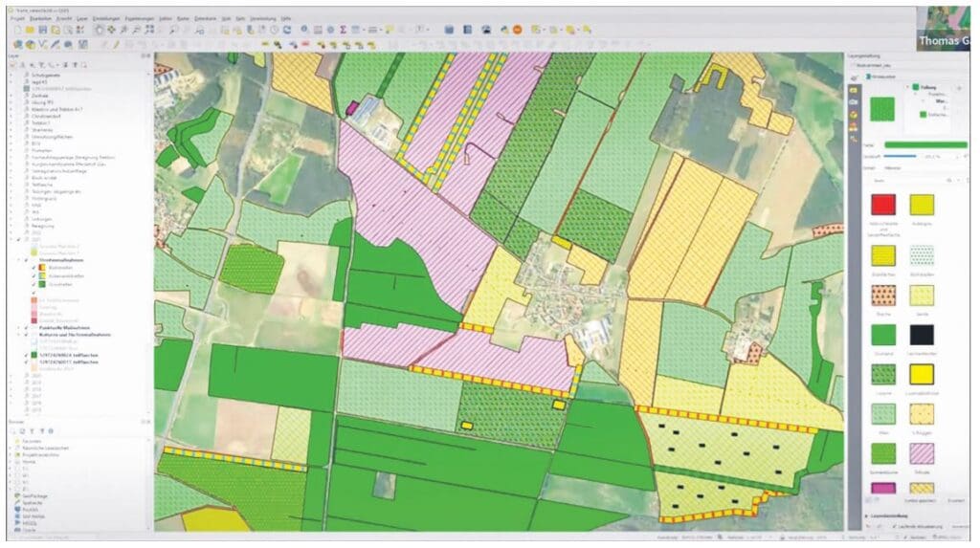Screen dimensions: 980x548
Task: Expand the Zeitreise layer group
Action: (x=11, y=96)
